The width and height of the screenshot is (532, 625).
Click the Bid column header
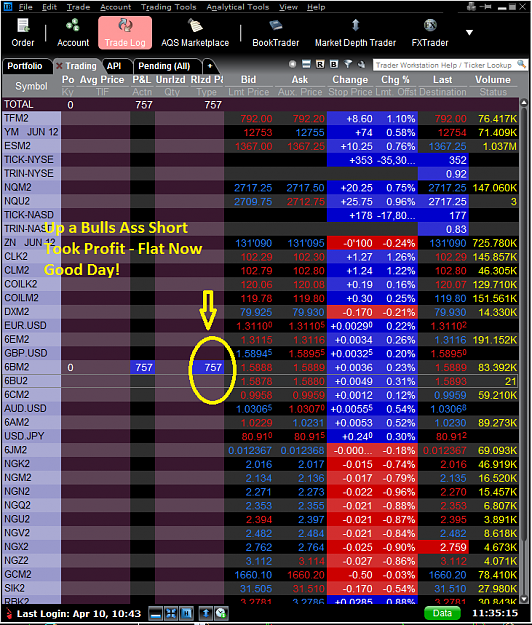[x=248, y=80]
